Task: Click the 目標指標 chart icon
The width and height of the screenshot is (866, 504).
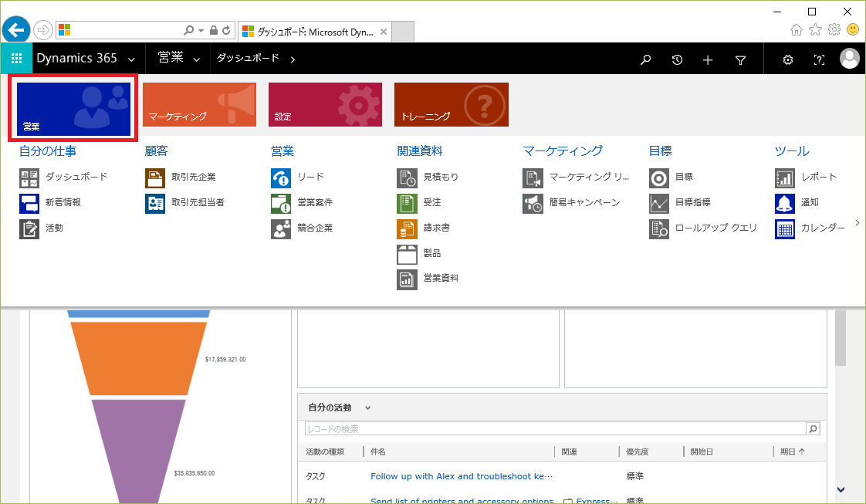Action: click(659, 204)
